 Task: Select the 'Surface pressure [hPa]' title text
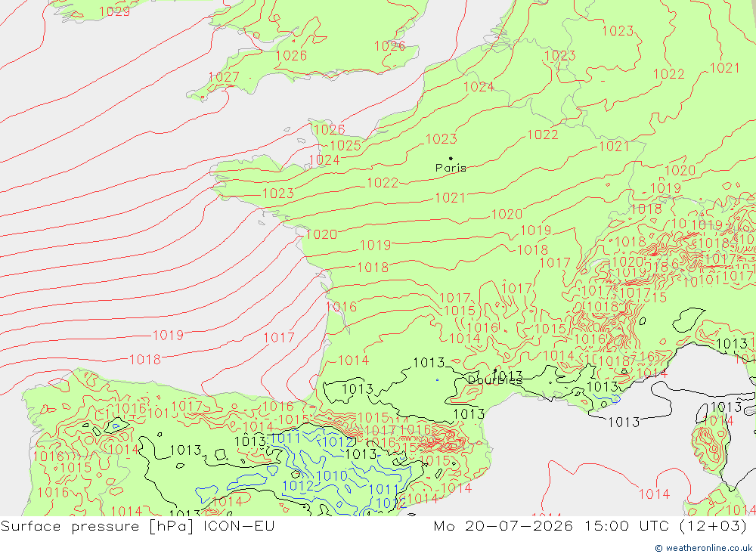point(97,525)
